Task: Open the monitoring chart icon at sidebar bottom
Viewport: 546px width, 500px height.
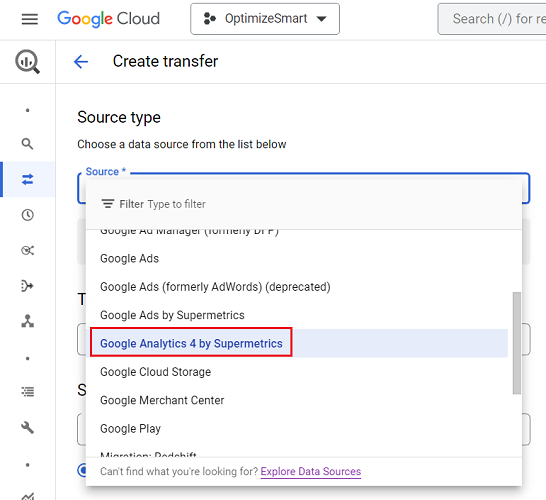Action: coord(28,496)
